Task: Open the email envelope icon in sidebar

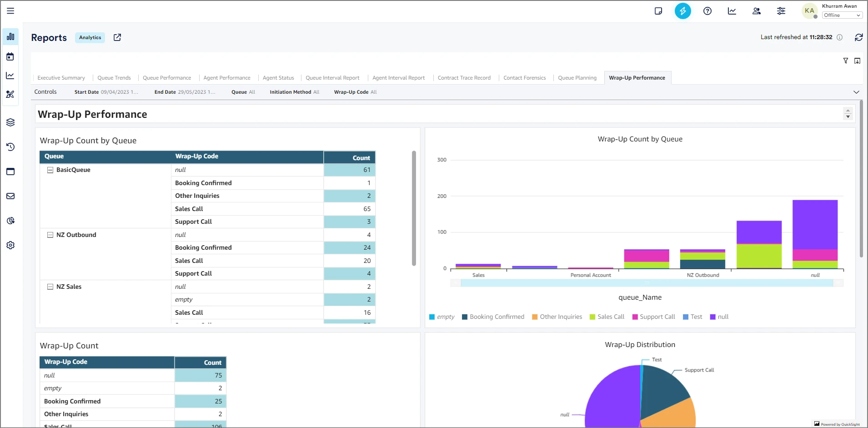Action: (10, 196)
